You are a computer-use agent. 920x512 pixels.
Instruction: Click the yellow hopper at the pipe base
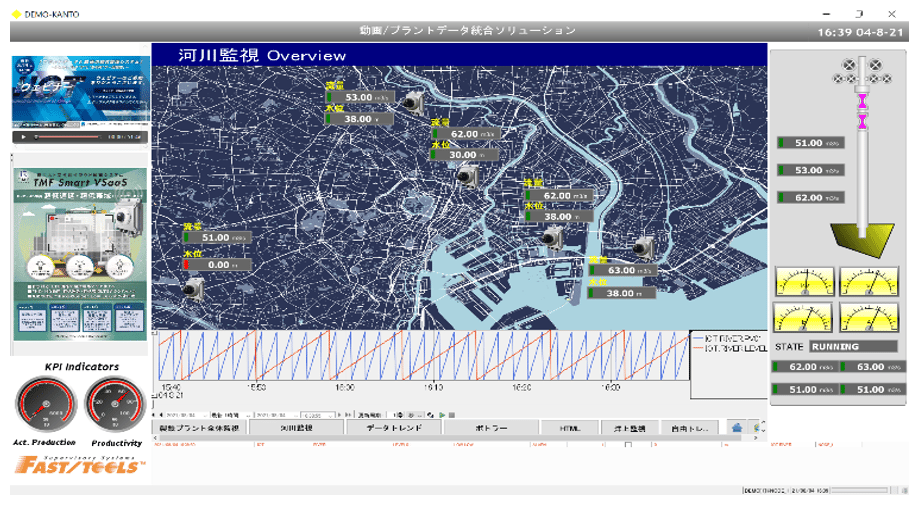tap(862, 239)
